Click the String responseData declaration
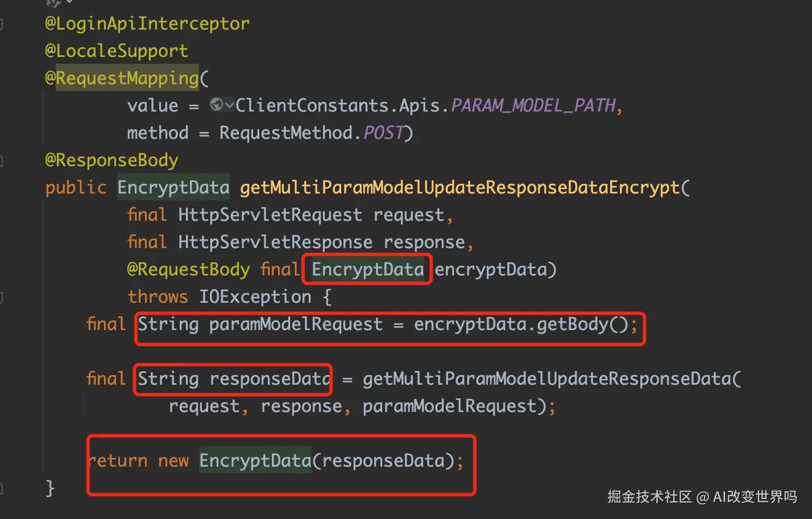Viewport: 812px width, 519px height. tap(234, 378)
